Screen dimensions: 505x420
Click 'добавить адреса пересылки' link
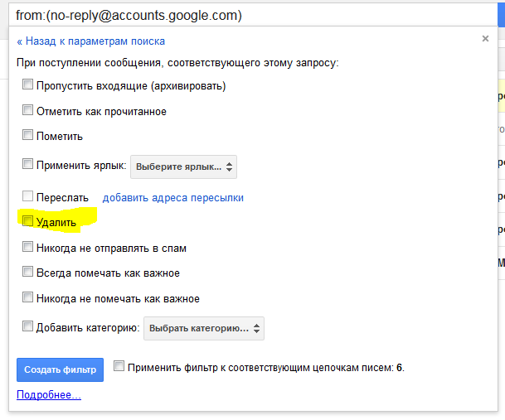(172, 198)
